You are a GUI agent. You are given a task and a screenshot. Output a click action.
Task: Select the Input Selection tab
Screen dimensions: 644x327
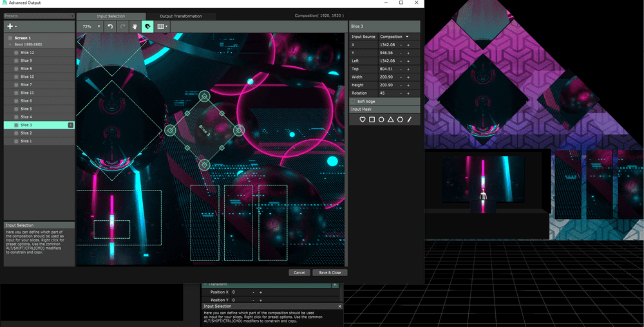[111, 16]
